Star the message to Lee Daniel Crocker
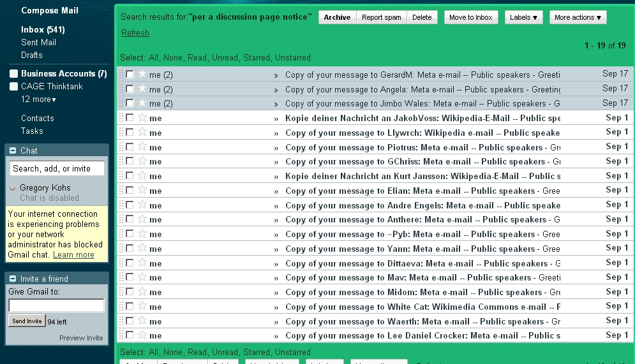This screenshot has height=364, width=635. 142,335
